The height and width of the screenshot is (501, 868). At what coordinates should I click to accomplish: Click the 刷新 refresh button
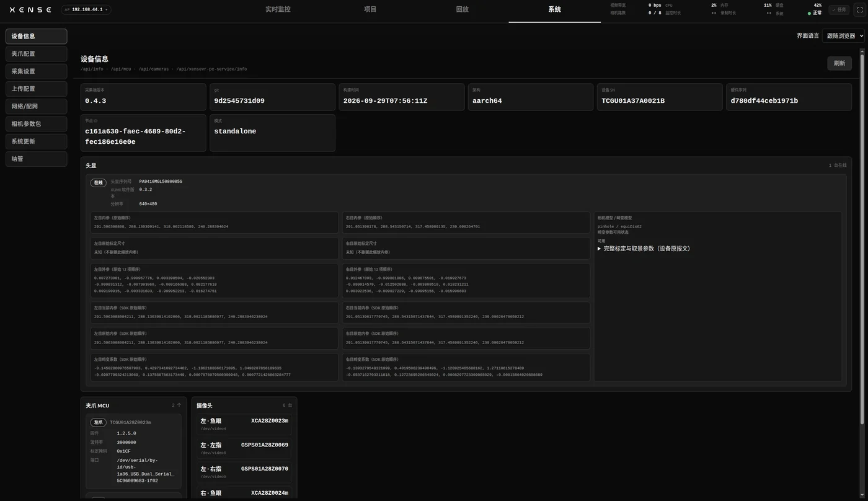tap(839, 63)
